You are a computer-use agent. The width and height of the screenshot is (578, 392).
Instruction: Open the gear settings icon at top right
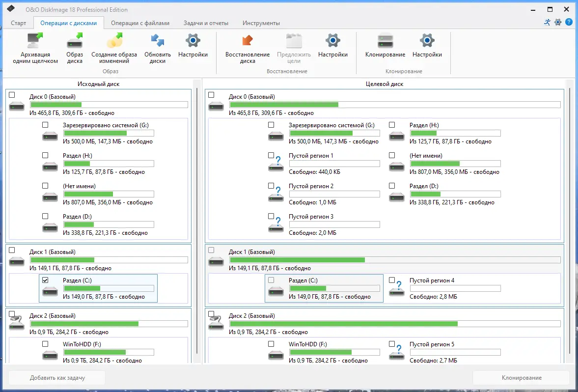(x=558, y=22)
